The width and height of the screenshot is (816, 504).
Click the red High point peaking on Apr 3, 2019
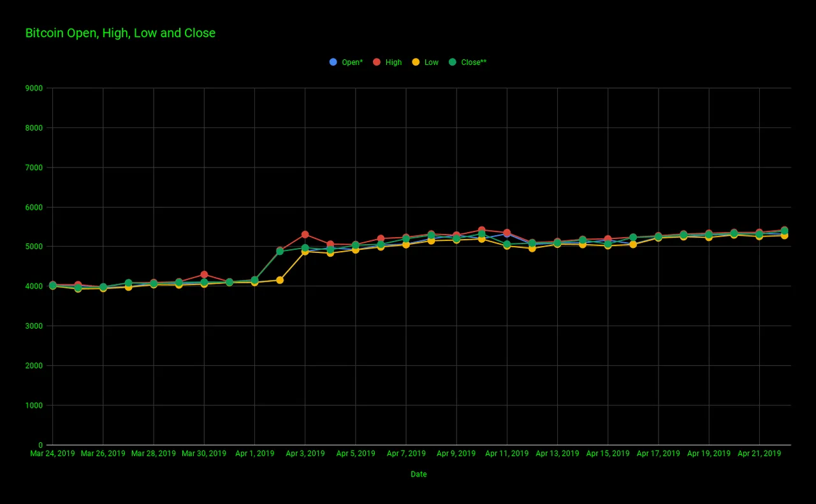(305, 234)
